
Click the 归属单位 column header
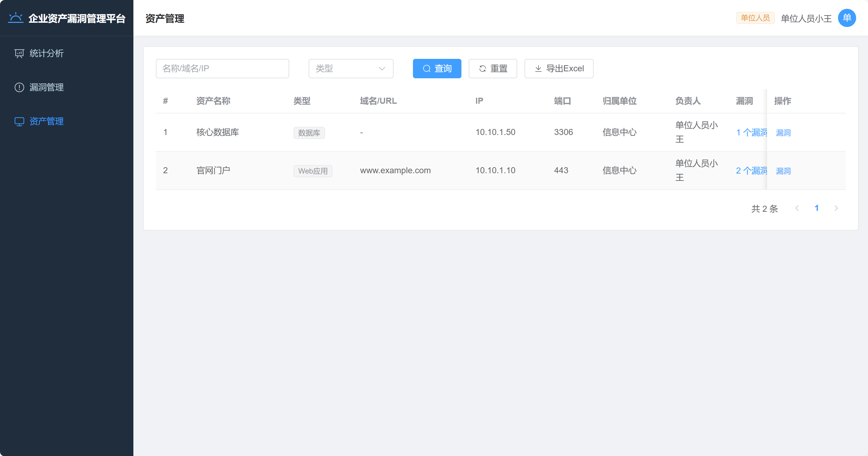point(619,101)
